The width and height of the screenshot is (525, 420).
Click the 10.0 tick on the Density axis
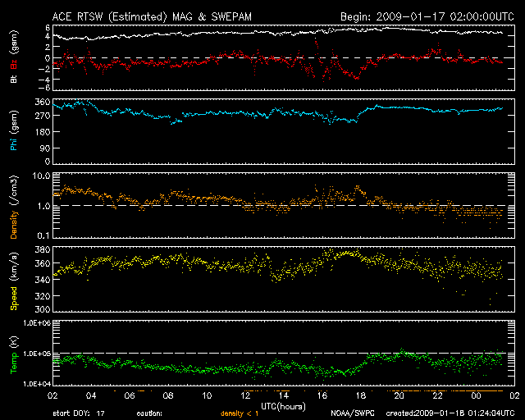pos(41,176)
